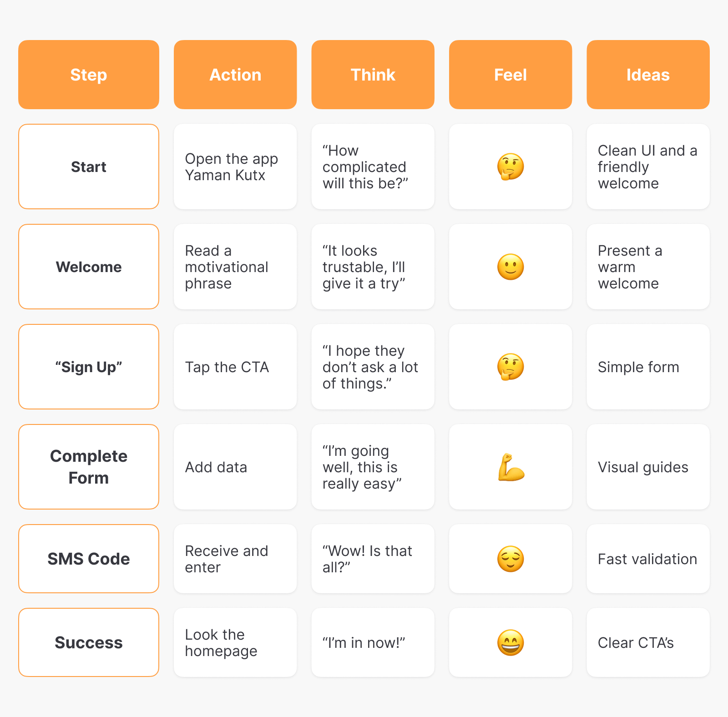728x717 pixels.
Task: Select the "Sign Up" step card
Action: 89,367
